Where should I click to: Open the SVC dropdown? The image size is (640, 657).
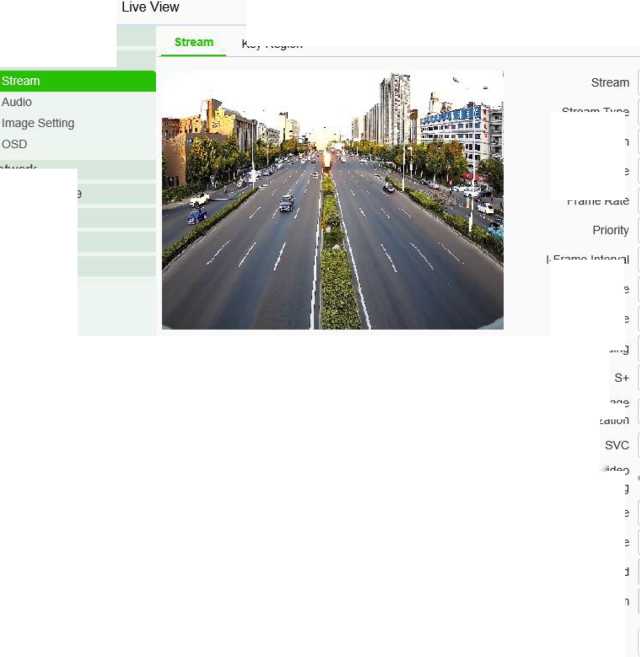point(637,445)
